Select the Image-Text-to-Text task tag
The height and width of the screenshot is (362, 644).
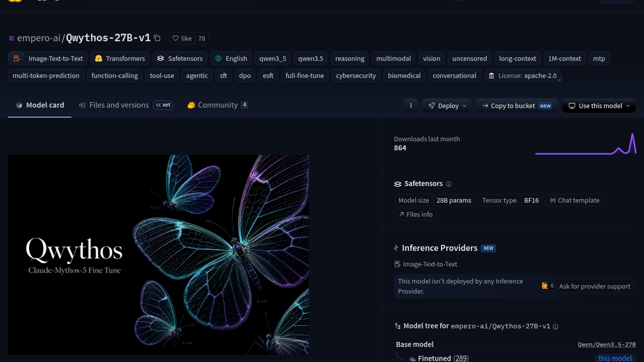tap(48, 58)
